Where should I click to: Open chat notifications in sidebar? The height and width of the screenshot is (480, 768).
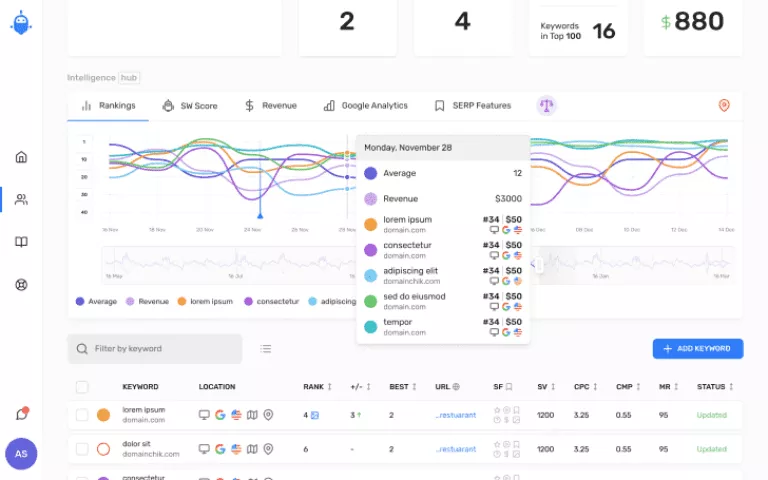[x=21, y=413]
